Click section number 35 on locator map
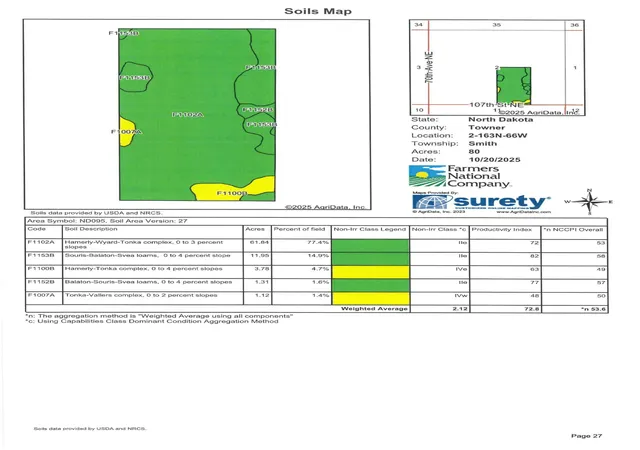 (496, 25)
